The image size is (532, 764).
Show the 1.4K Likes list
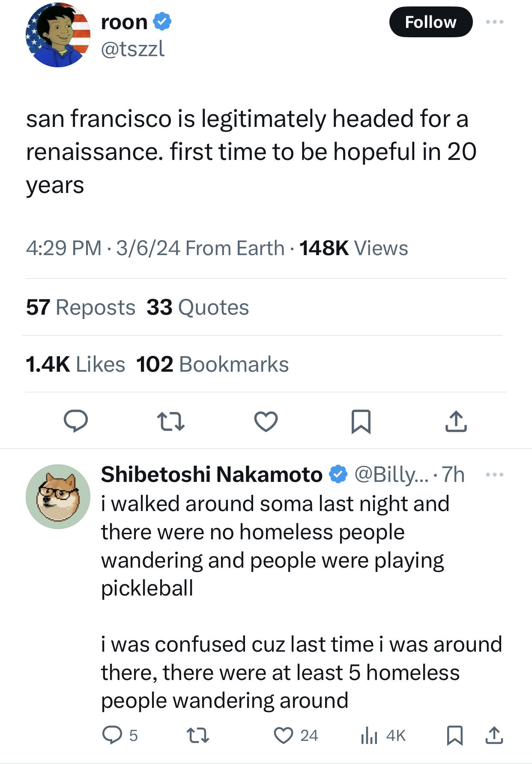pos(75,364)
